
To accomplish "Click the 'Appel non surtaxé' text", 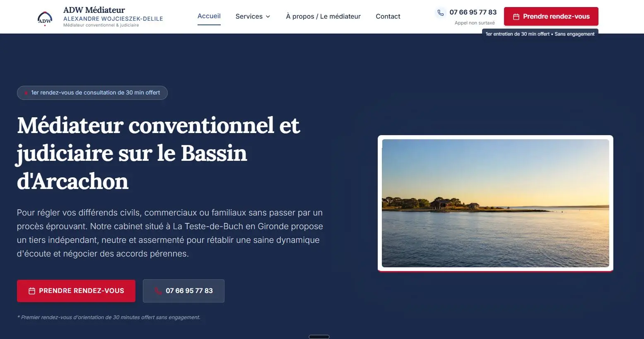I will pyautogui.click(x=475, y=23).
